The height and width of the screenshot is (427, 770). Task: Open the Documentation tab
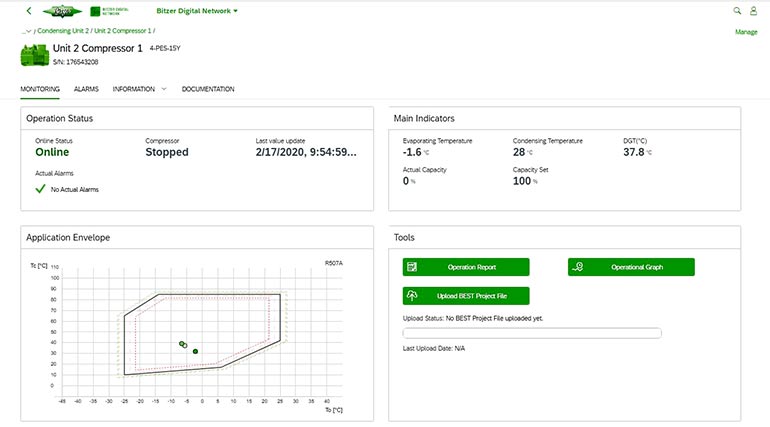pos(208,89)
